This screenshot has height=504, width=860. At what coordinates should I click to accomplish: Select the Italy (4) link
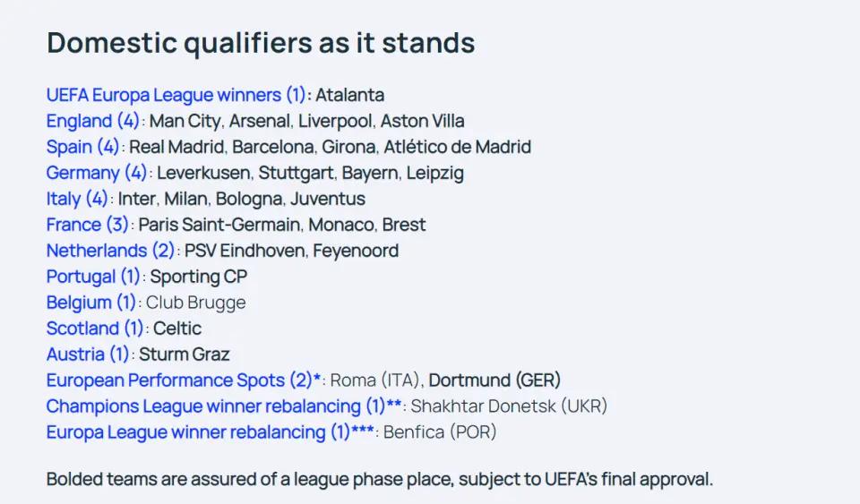(77, 199)
